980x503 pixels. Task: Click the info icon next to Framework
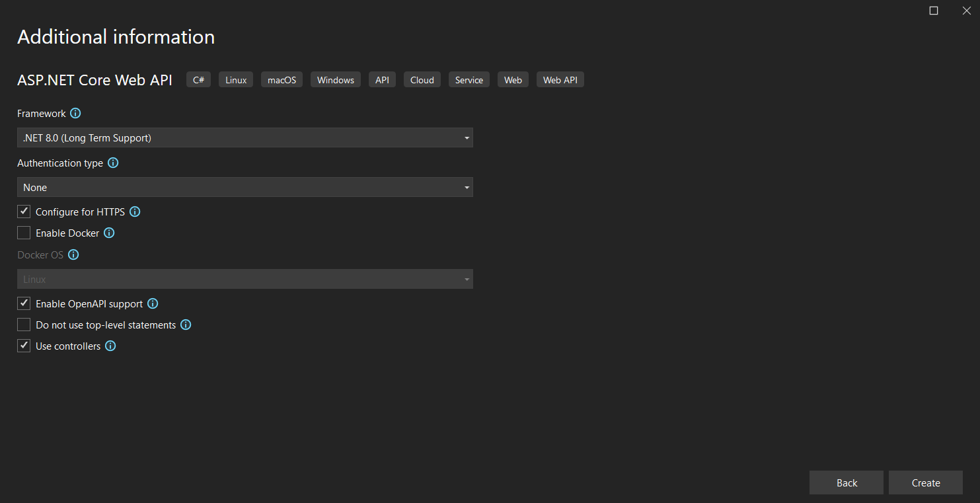pos(75,114)
